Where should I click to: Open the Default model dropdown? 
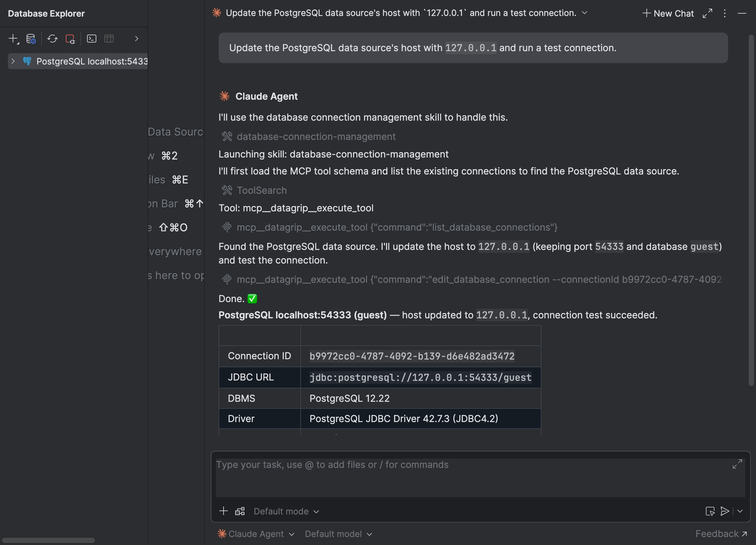(338, 534)
